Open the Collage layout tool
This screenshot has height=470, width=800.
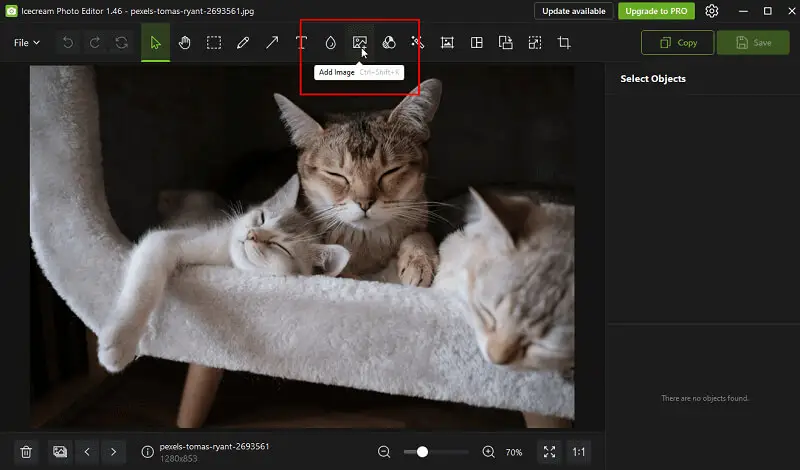pos(477,43)
